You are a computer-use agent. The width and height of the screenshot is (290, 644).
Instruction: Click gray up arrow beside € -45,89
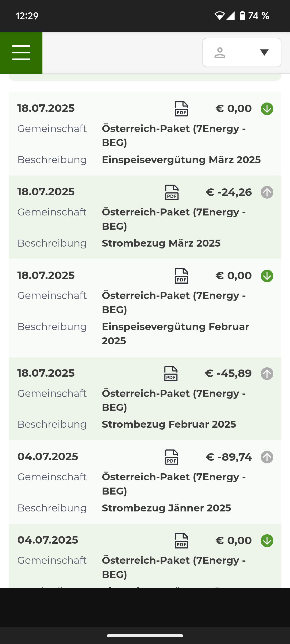tap(267, 374)
